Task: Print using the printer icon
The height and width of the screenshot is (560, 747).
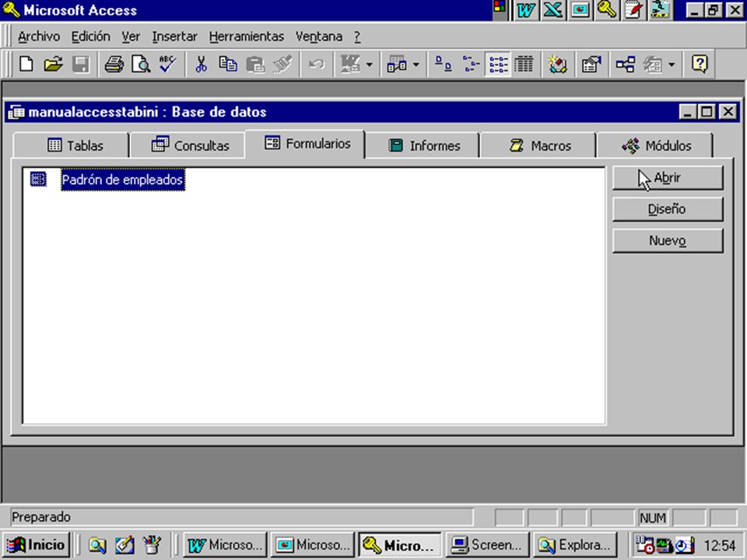Action: (114, 64)
